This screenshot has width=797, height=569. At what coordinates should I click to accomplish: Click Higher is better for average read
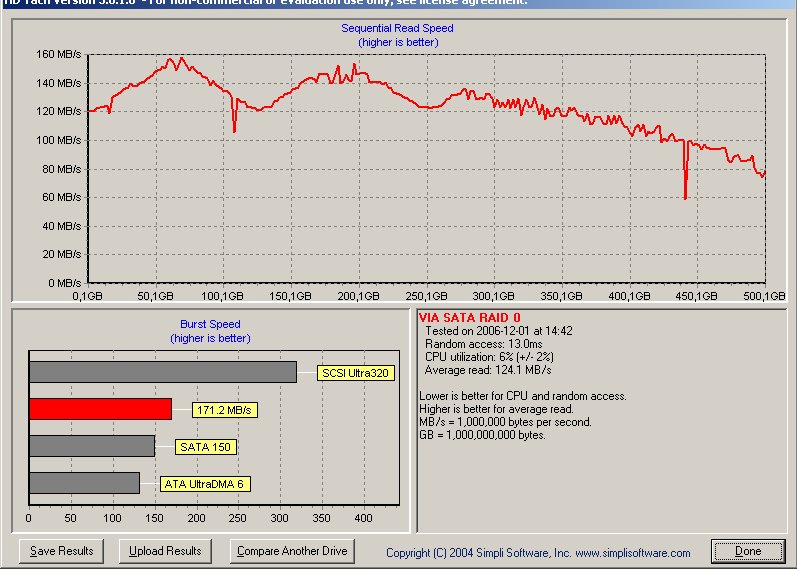496,409
